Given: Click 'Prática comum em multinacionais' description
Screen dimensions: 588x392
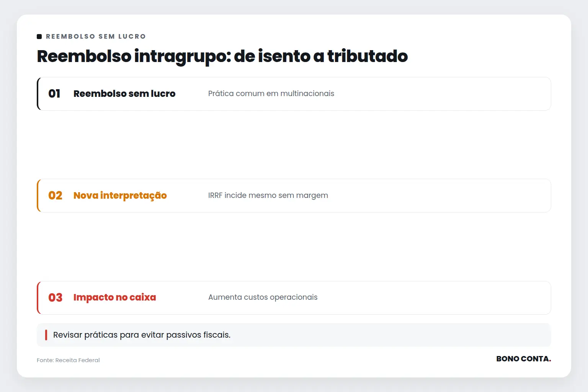Looking at the screenshot, I should click(x=271, y=93).
